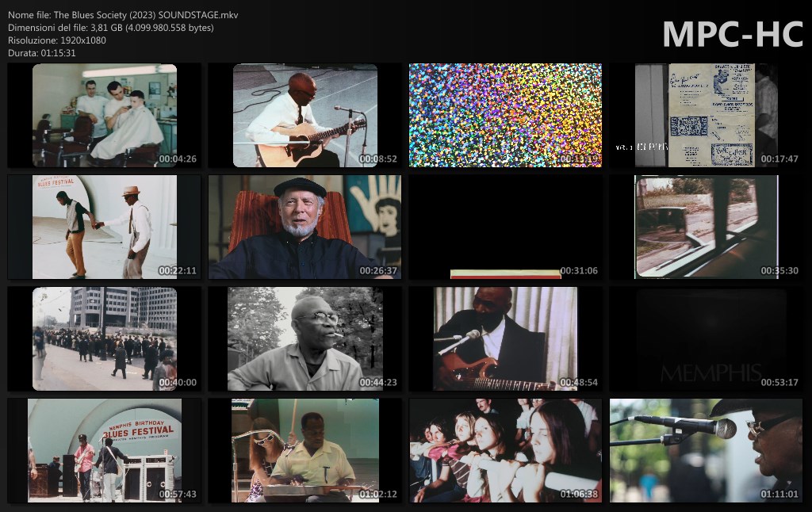Click the man in beret thumbnail
Image resolution: width=812 pixels, height=512 pixels.
tap(304, 227)
